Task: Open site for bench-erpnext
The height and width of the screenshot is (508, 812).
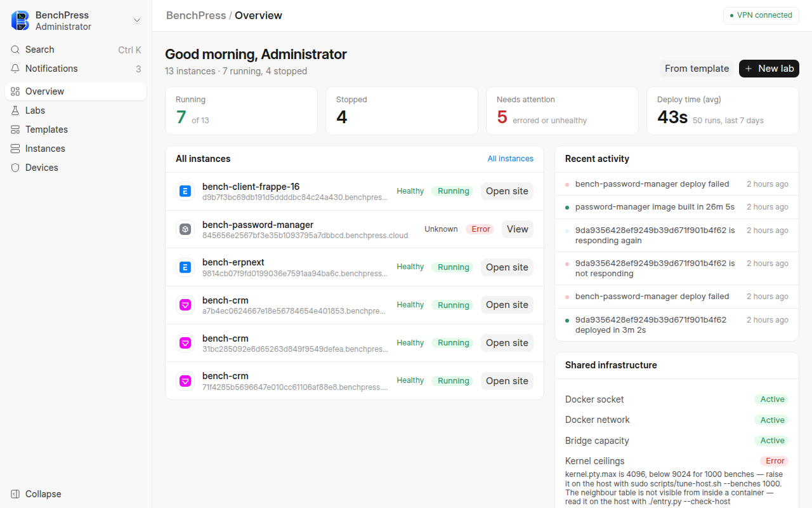Action: coord(507,267)
